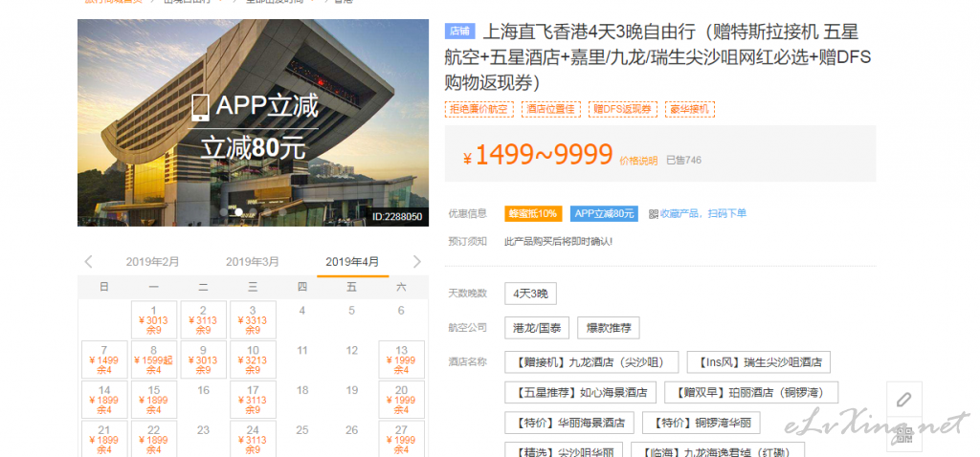Click the ¥1499~9999 price range
Image resolution: width=980 pixels, height=457 pixels.
pyautogui.click(x=538, y=155)
